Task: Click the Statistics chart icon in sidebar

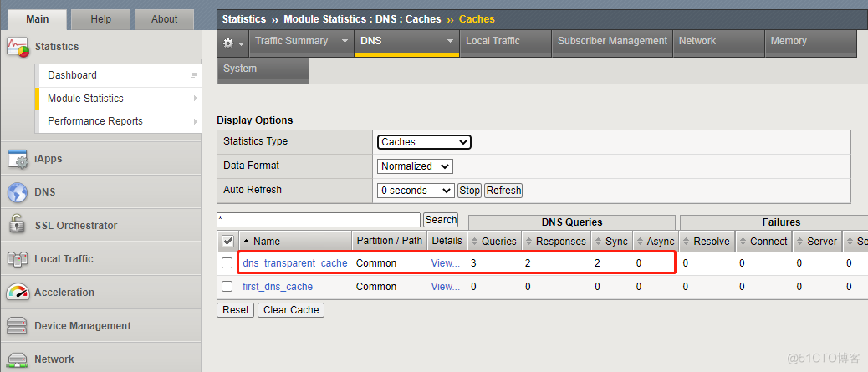Action: click(18, 47)
